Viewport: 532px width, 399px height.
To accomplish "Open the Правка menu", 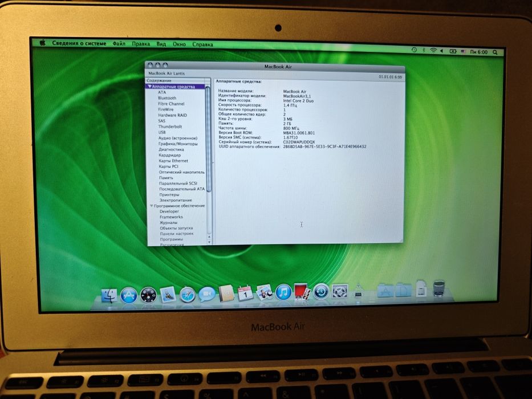I will 141,44.
